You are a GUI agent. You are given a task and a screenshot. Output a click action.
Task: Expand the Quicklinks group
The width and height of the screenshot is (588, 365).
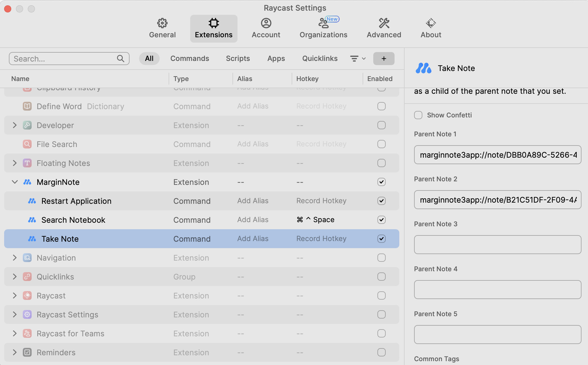(14, 277)
